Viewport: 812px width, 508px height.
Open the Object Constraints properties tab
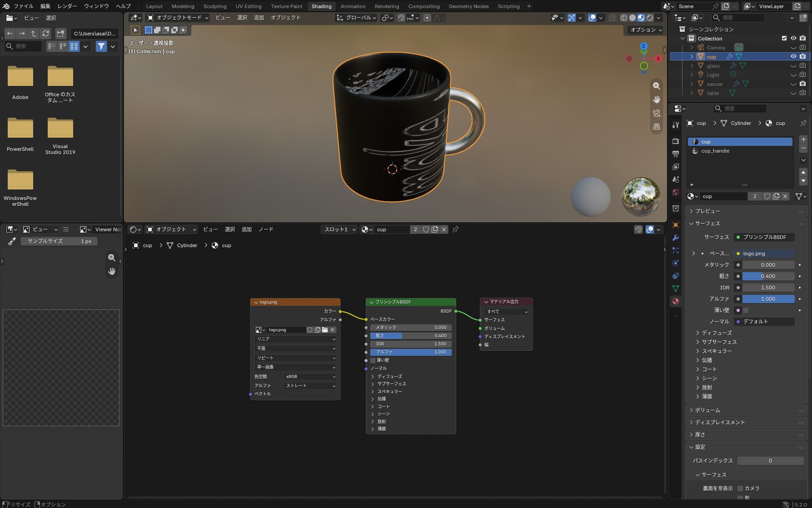point(676,276)
